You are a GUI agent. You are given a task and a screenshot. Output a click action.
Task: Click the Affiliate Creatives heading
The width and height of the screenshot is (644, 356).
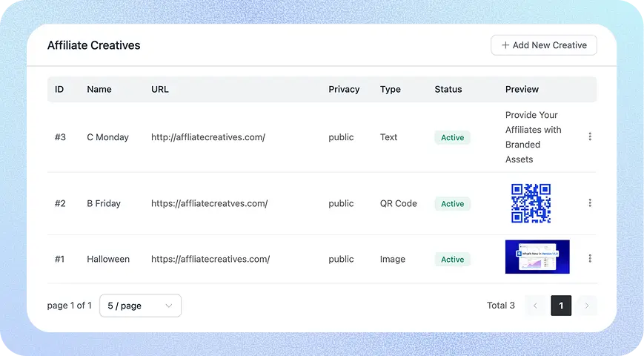[x=93, y=45]
